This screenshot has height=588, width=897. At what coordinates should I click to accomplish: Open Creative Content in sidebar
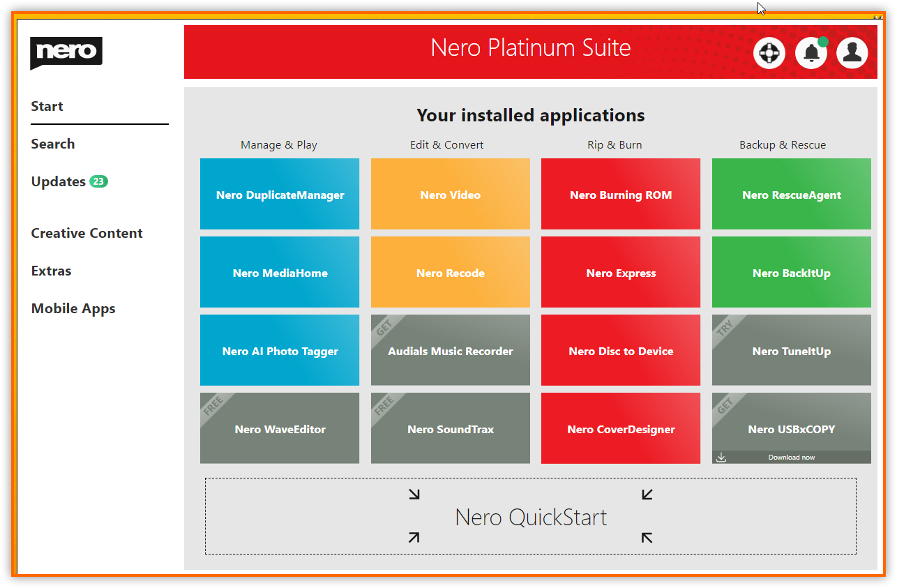click(87, 233)
